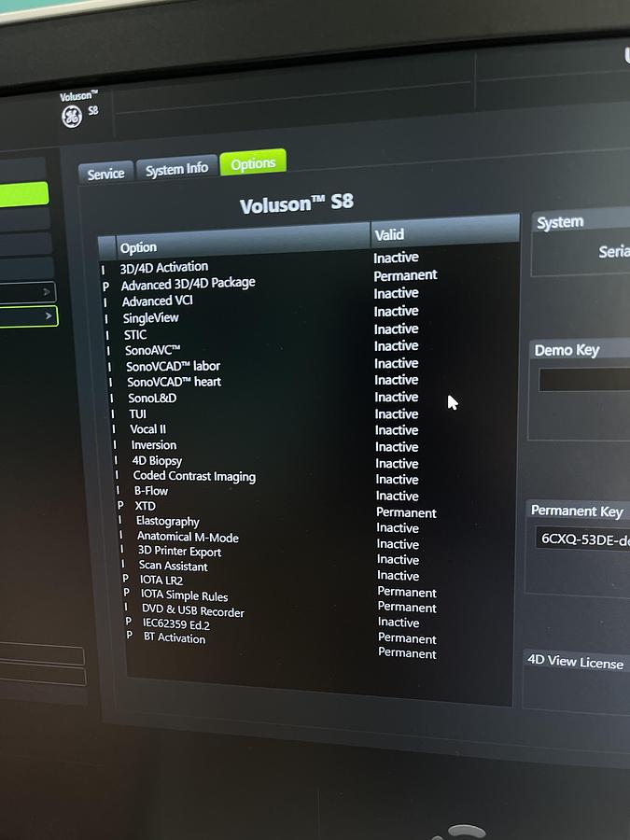Select the Vocal II option

point(147,429)
